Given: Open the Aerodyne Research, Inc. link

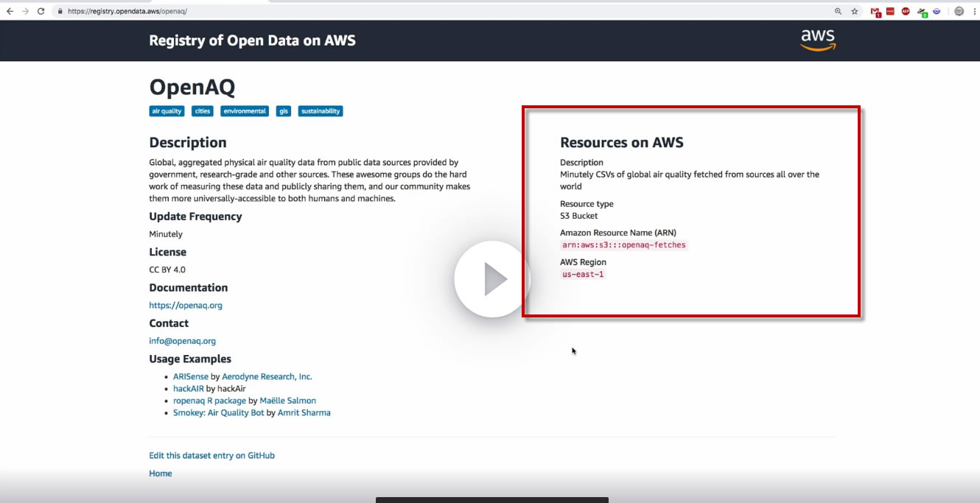Looking at the screenshot, I should point(267,376).
